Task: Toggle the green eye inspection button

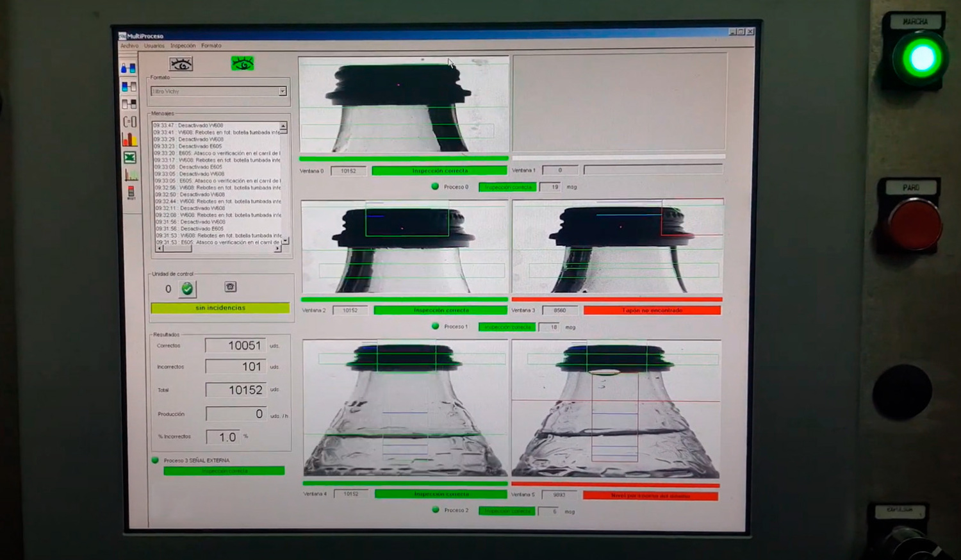Action: pyautogui.click(x=242, y=63)
